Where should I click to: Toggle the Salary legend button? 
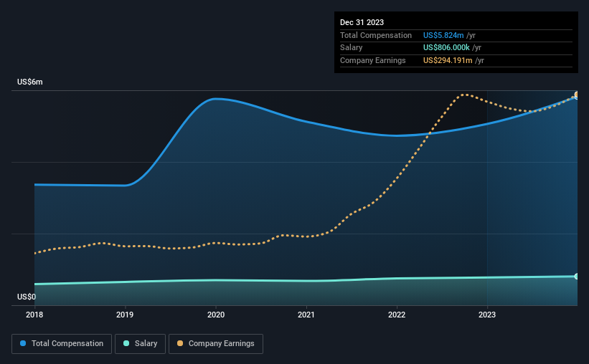[x=140, y=344]
